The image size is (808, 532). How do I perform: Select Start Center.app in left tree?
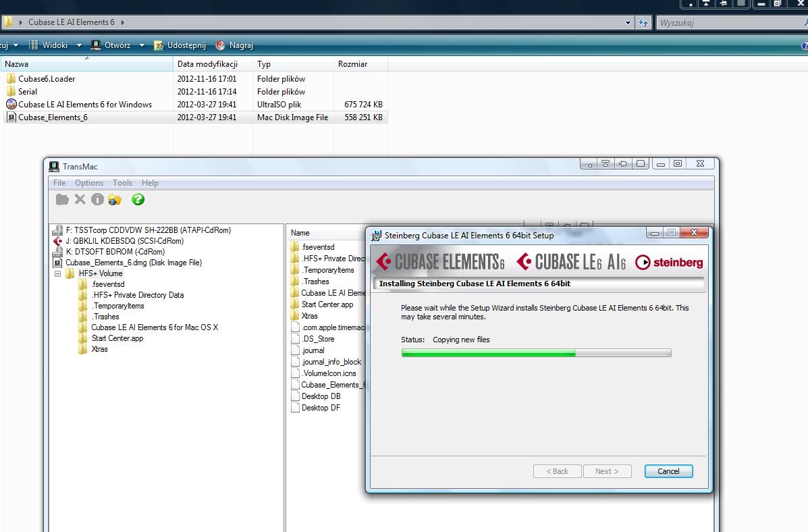click(117, 338)
